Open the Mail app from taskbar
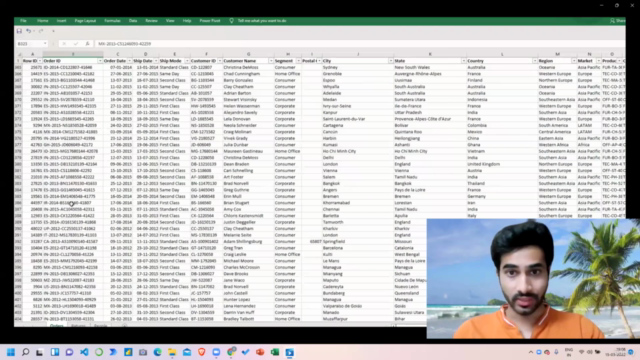Image resolution: width=640 pixels, height=360 pixels. pos(187,352)
